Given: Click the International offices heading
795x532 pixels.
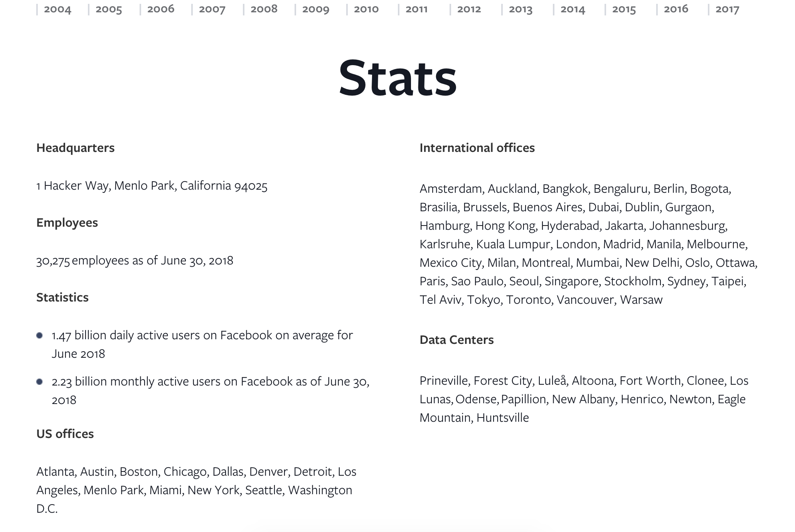Looking at the screenshot, I should click(x=477, y=148).
